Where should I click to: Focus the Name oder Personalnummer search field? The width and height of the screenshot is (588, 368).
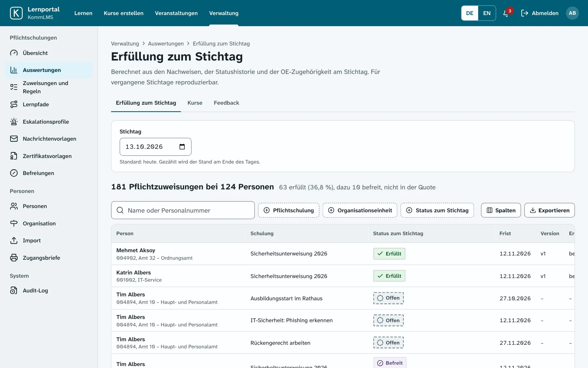[183, 210]
